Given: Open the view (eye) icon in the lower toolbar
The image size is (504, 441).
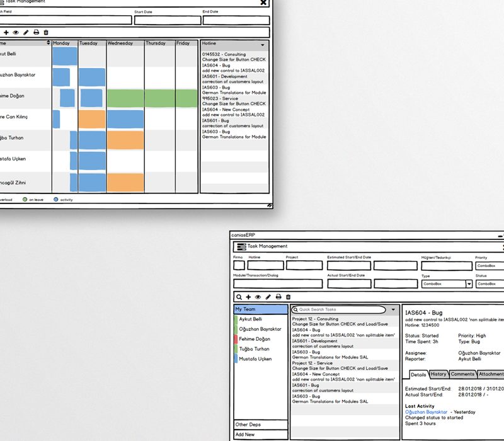Looking at the screenshot, I should (x=258, y=297).
